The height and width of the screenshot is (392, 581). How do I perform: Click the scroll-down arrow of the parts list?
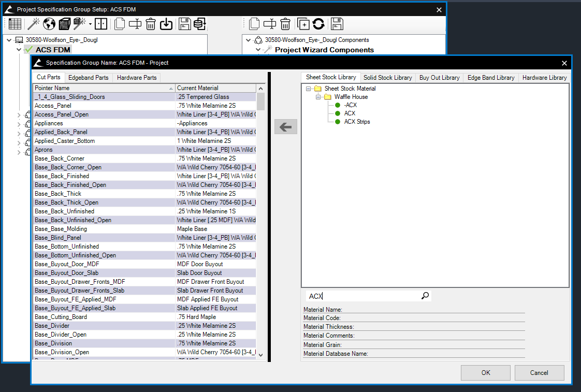coord(260,355)
